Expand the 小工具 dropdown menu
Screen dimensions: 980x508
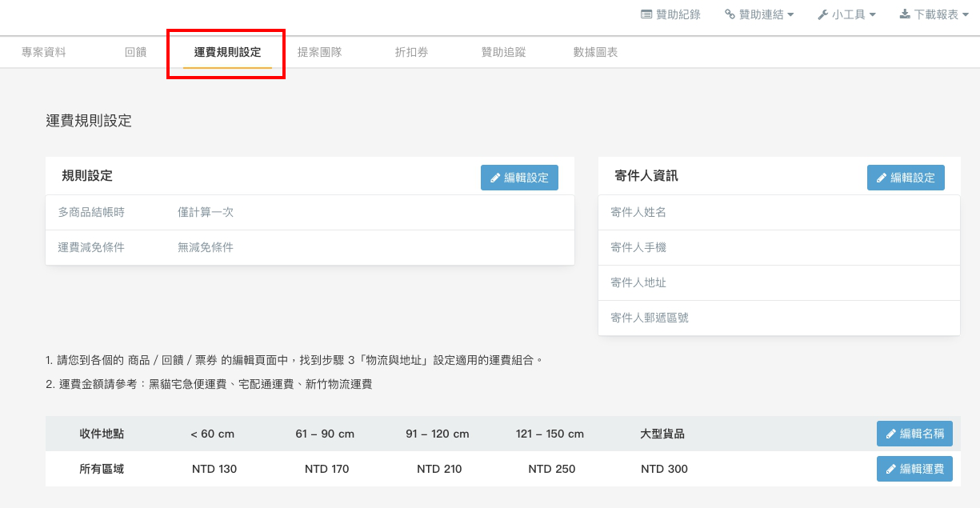(846, 14)
